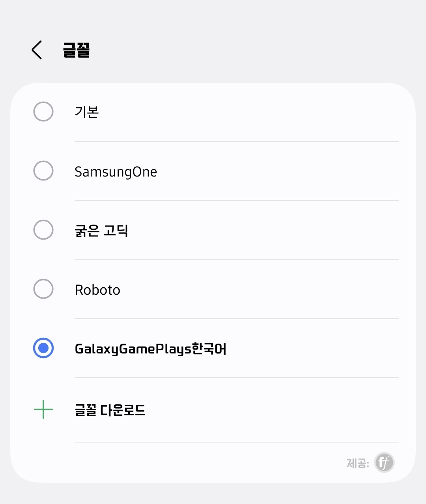Select the SamsungOne radio button

click(43, 171)
